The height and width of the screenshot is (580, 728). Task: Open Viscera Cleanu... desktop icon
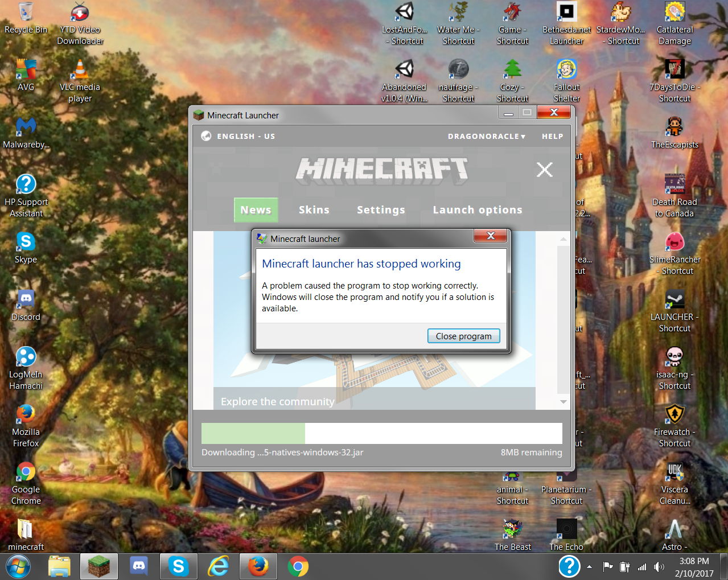pos(674,483)
